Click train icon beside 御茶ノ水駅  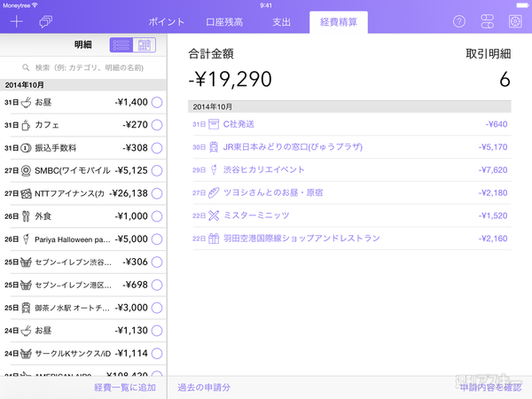pos(26,308)
